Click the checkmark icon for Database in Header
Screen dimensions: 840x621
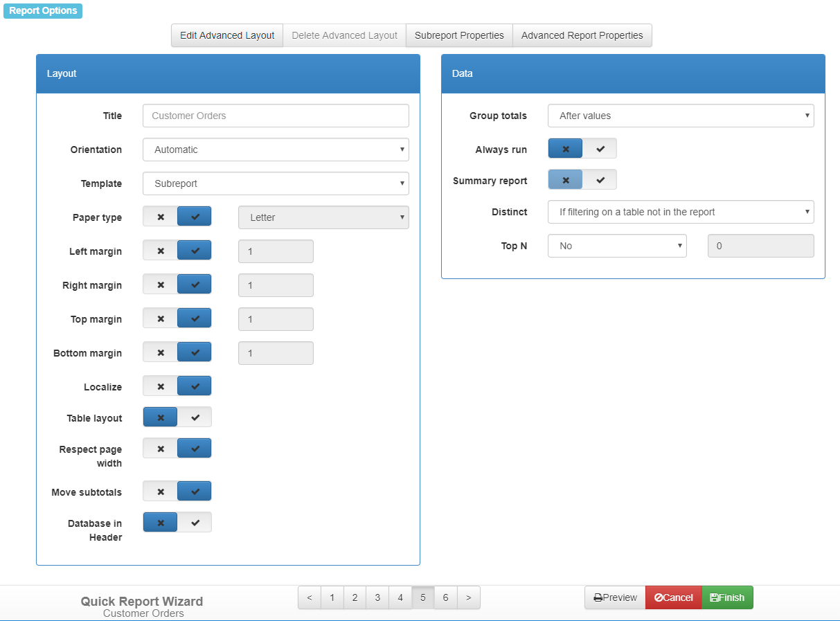point(195,523)
